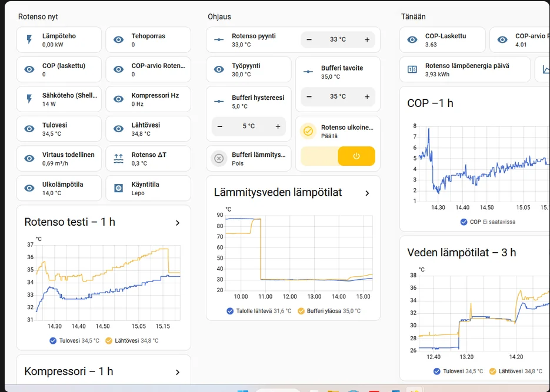Toggle the Talolle lähtevä legend checkbox
Viewport: 550px width, 392px height.
(230, 311)
